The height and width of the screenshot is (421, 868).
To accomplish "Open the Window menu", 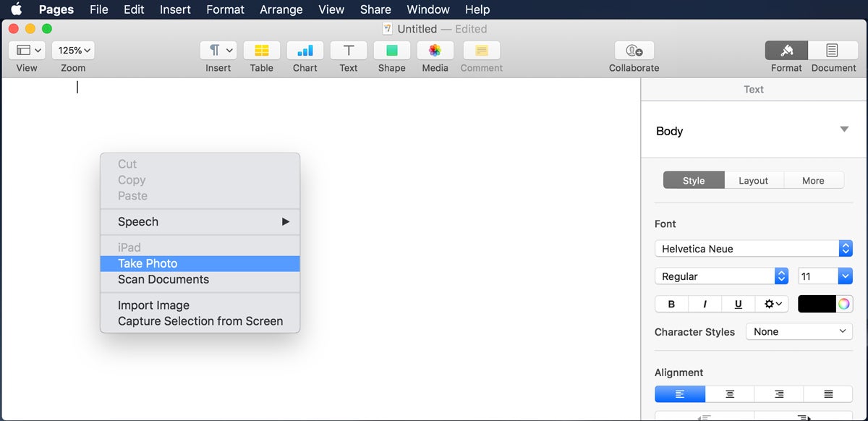I will pos(428,9).
